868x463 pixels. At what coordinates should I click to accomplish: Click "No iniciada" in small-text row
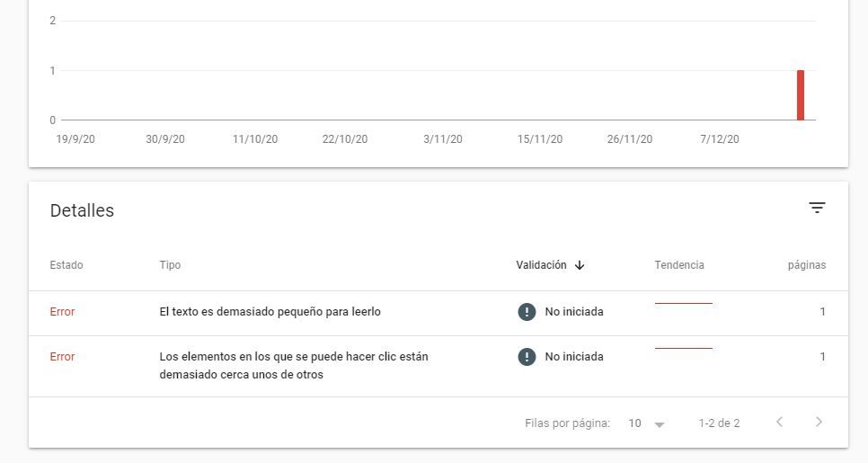tap(574, 312)
